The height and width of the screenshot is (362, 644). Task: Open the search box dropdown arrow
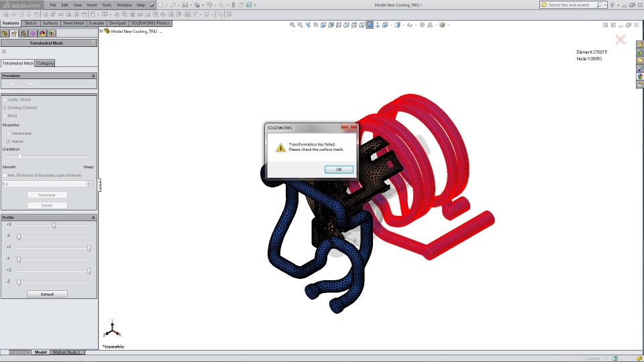pyautogui.click(x=605, y=5)
